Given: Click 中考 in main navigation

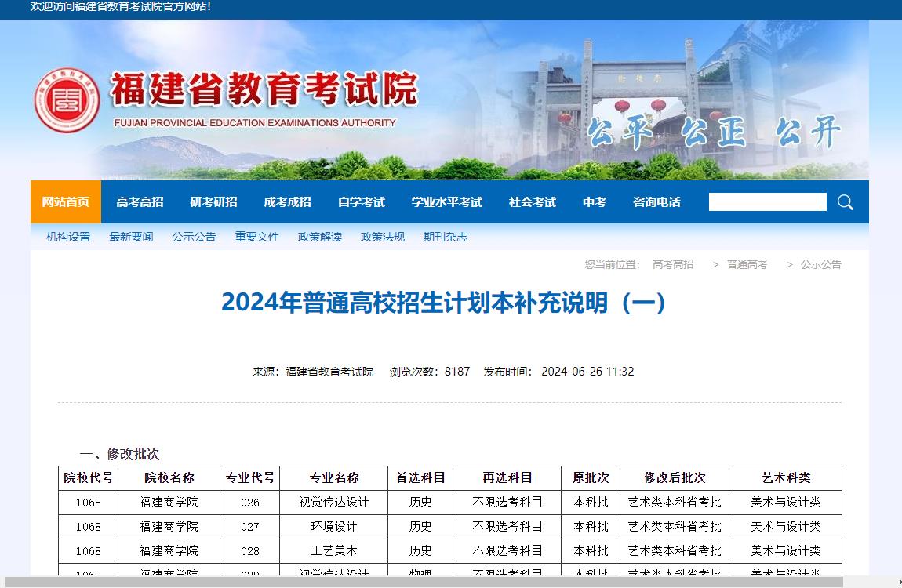Looking at the screenshot, I should (594, 202).
